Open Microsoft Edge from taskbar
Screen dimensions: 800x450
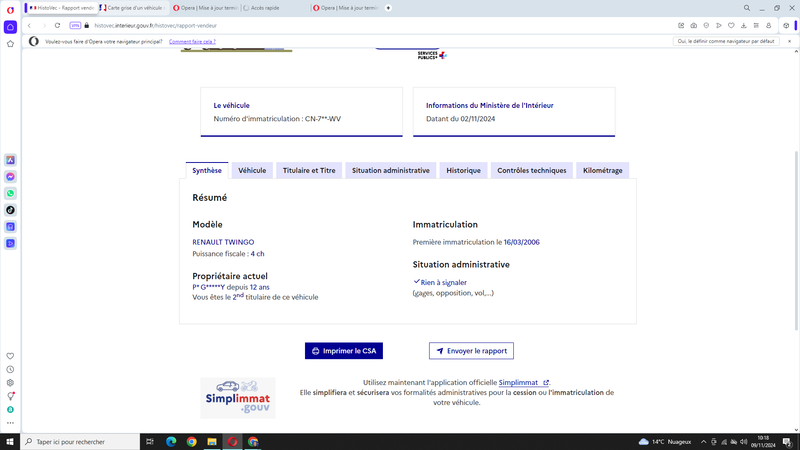[x=171, y=442]
